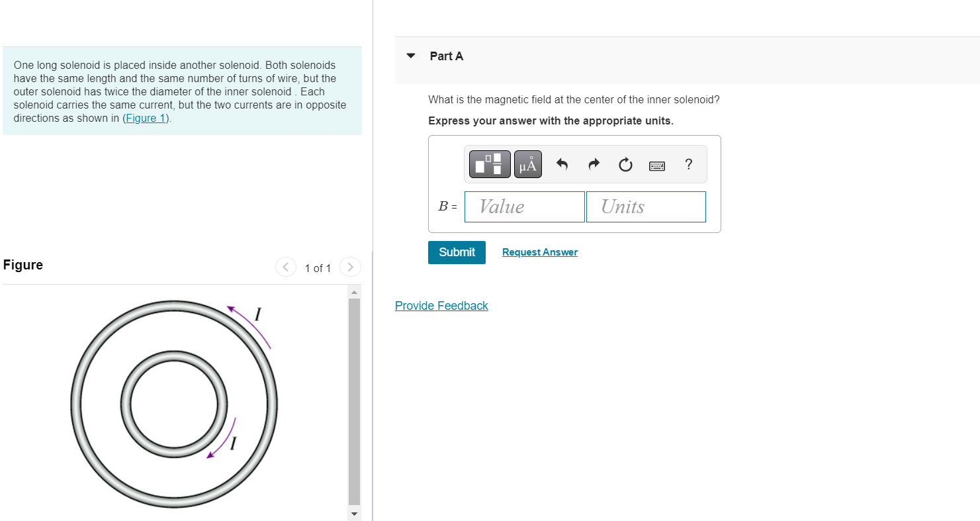Open the templates fraction icon
This screenshot has width=980, height=521.
pyautogui.click(x=490, y=164)
